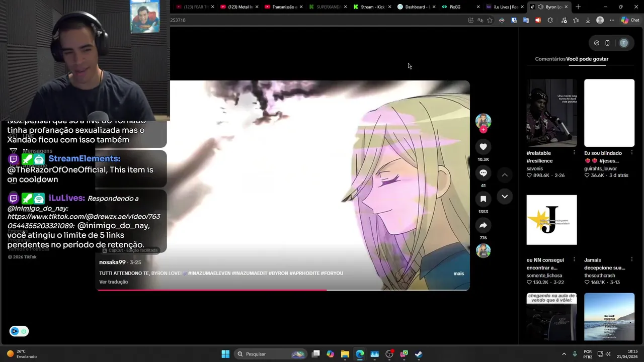Screen dimensions: 644x362
Task: Share the video with the arrow icon
Action: pyautogui.click(x=483, y=225)
